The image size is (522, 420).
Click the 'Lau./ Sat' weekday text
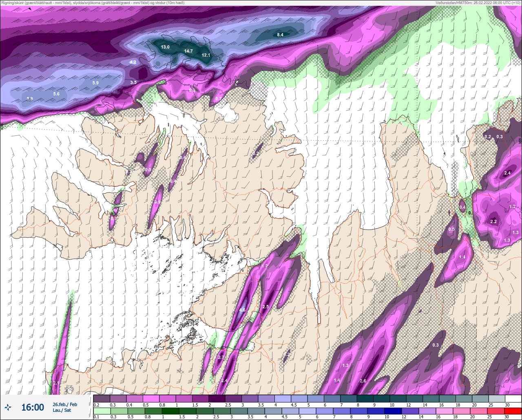[62, 410]
